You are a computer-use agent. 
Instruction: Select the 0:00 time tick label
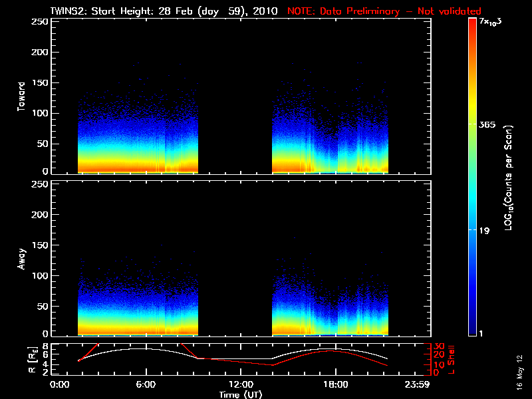(59, 384)
